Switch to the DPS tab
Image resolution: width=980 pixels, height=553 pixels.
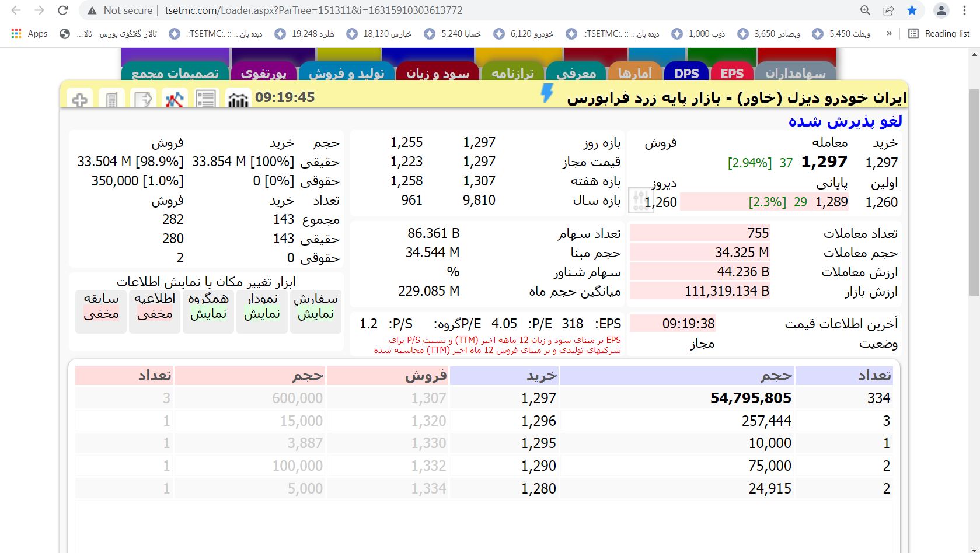(686, 72)
